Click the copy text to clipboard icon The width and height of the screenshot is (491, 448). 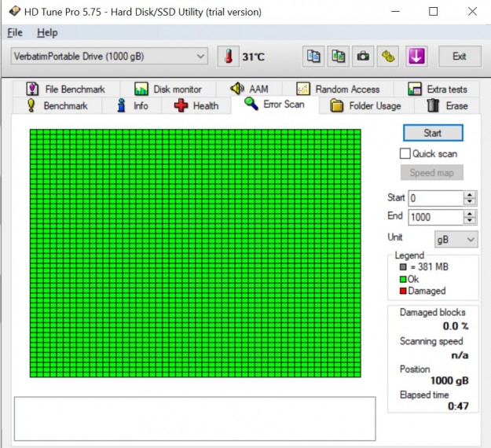coord(314,57)
